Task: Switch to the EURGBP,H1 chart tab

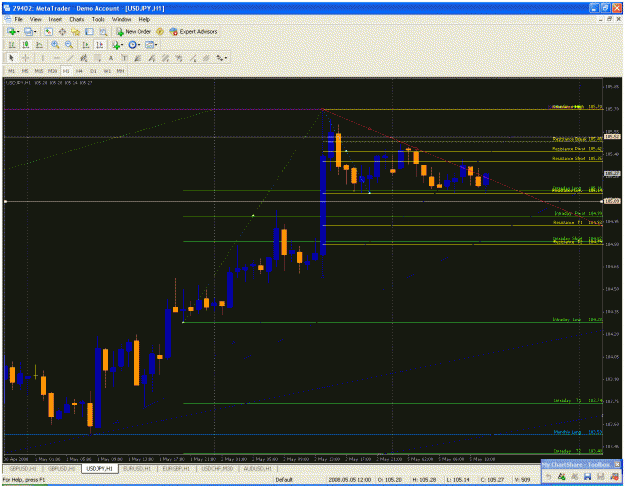Action: click(177, 469)
